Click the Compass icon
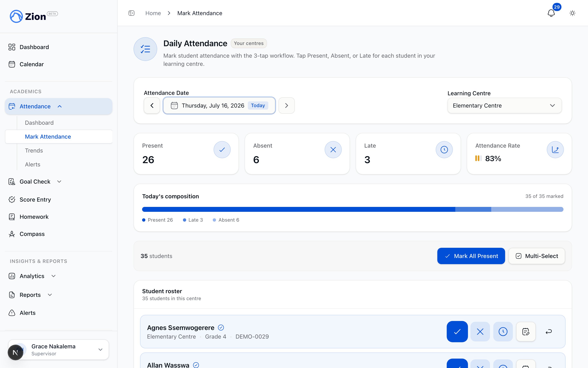 (x=12, y=234)
